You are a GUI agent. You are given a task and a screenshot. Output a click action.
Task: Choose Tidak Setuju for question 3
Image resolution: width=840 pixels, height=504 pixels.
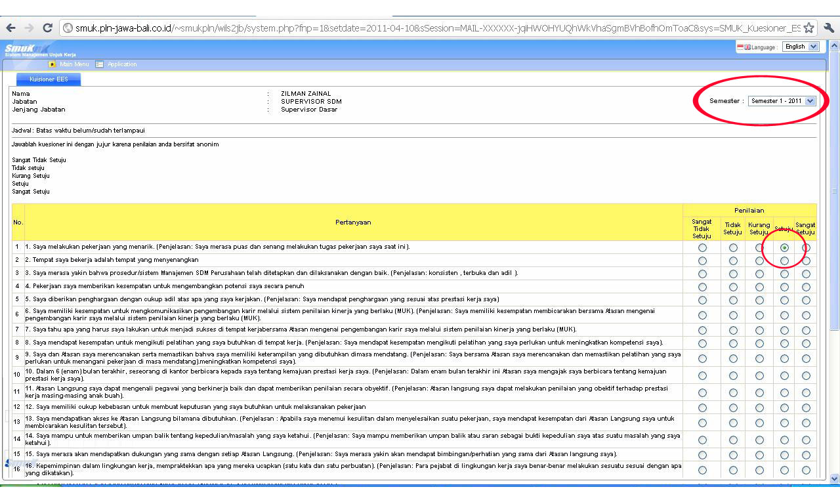point(733,274)
